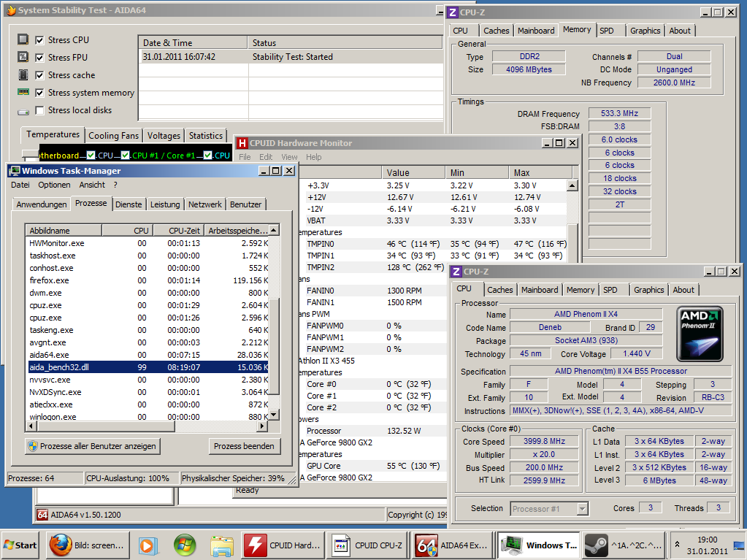Sort processes by Abbildname column header
Image resolution: width=747 pixels, height=560 pixels.
click(x=64, y=231)
